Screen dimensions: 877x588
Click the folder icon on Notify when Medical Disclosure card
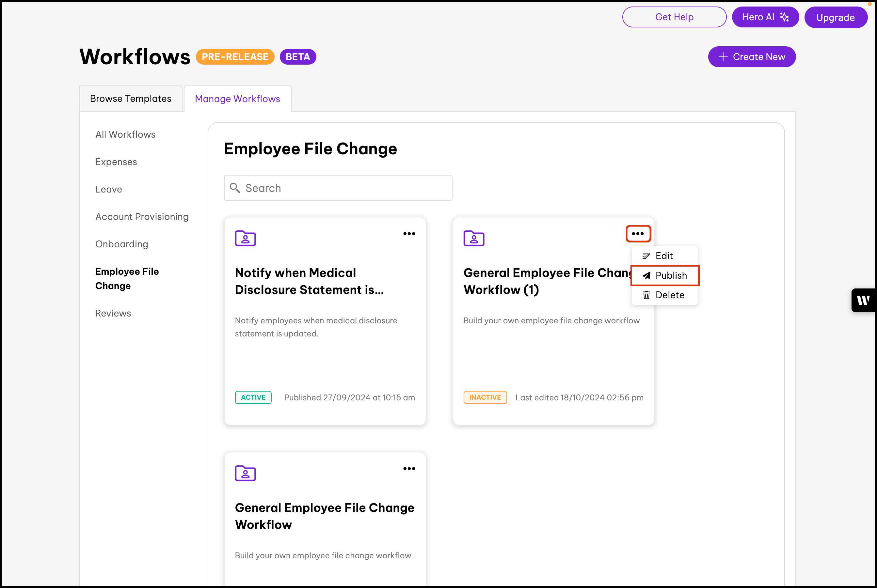coord(245,238)
